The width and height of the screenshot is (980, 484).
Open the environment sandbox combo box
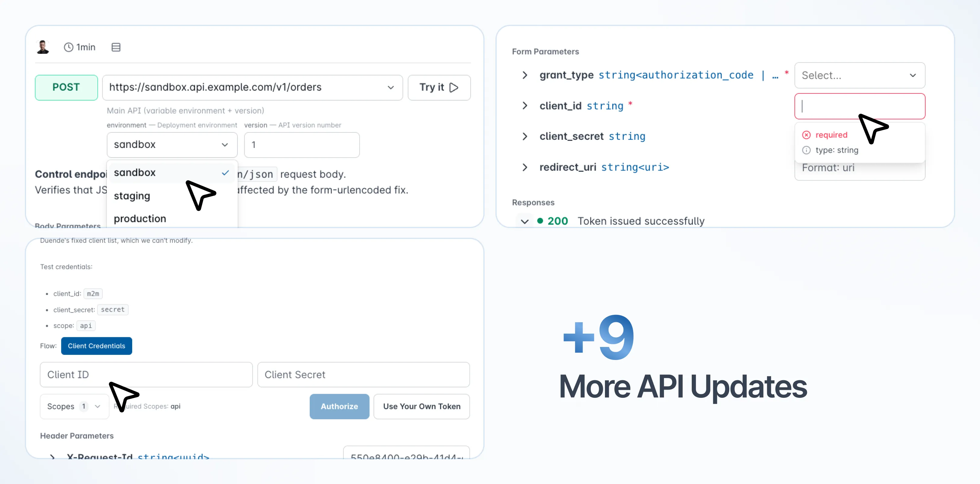click(172, 145)
